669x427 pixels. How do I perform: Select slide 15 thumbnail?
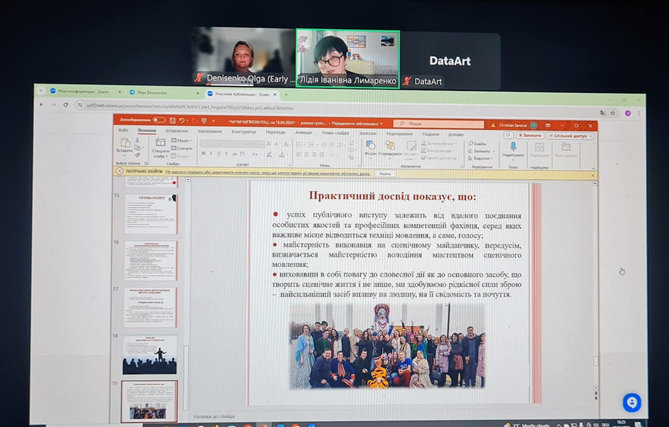151,214
